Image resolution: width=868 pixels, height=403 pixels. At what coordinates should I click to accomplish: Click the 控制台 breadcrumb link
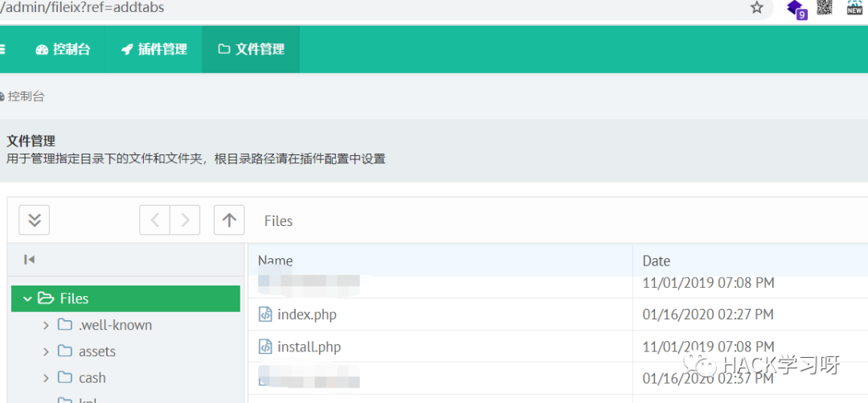(26, 97)
